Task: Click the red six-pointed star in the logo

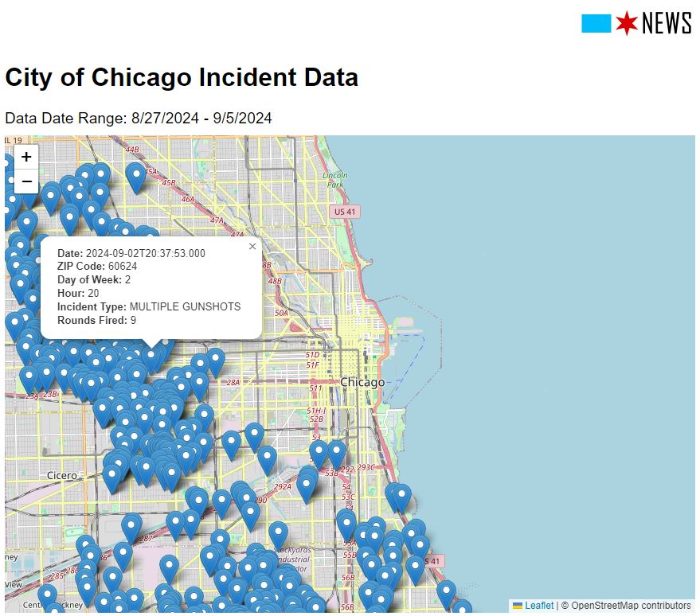Action: (x=628, y=21)
